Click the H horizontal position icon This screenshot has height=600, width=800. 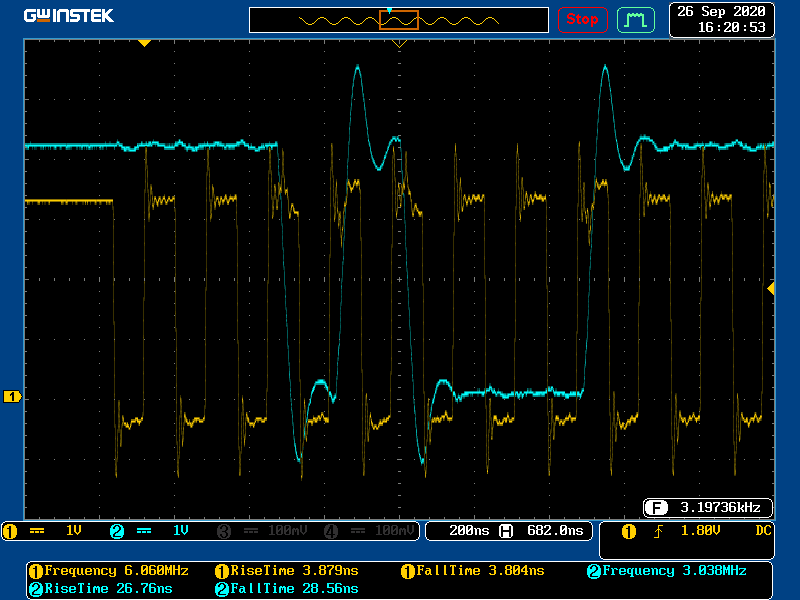(x=506, y=531)
